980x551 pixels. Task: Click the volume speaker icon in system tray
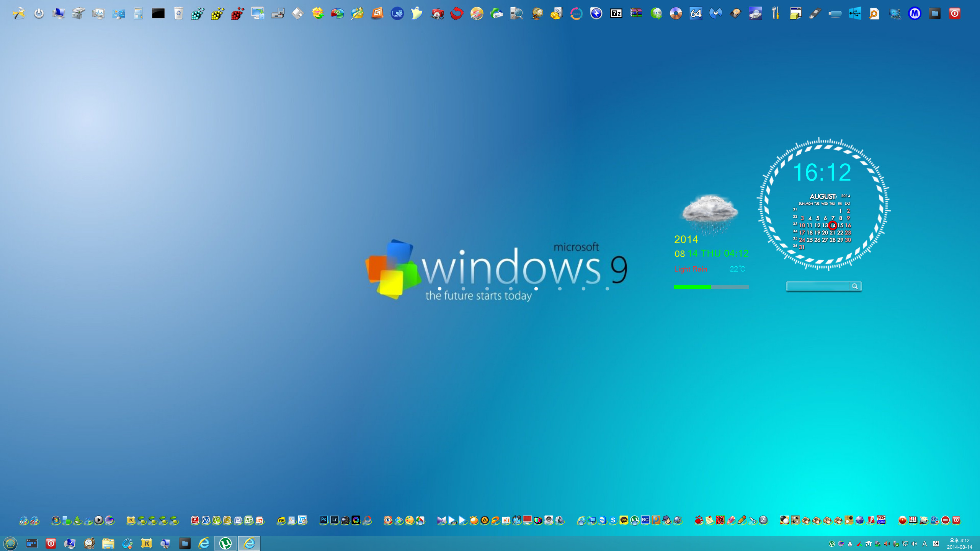click(x=914, y=544)
